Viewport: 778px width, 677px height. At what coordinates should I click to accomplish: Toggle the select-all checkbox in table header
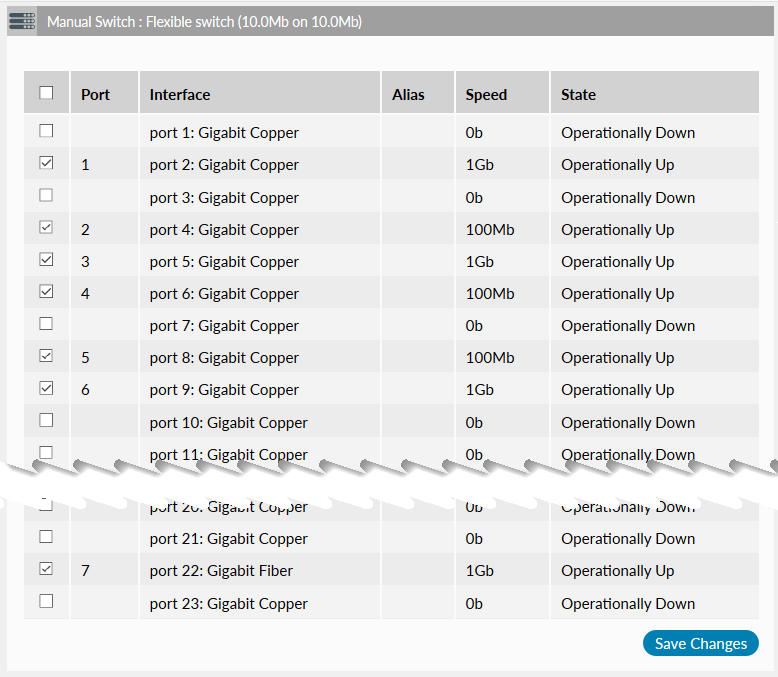pos(46,93)
